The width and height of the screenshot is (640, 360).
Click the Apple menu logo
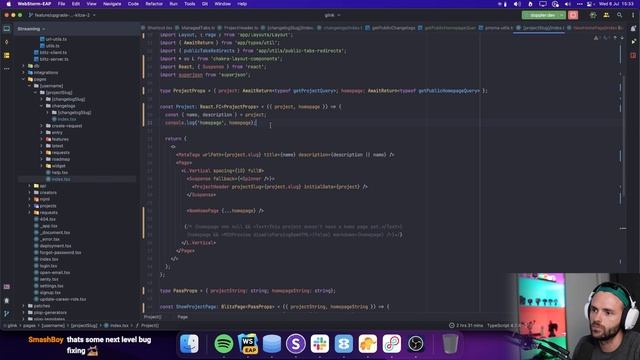pyautogui.click(x=8, y=4)
